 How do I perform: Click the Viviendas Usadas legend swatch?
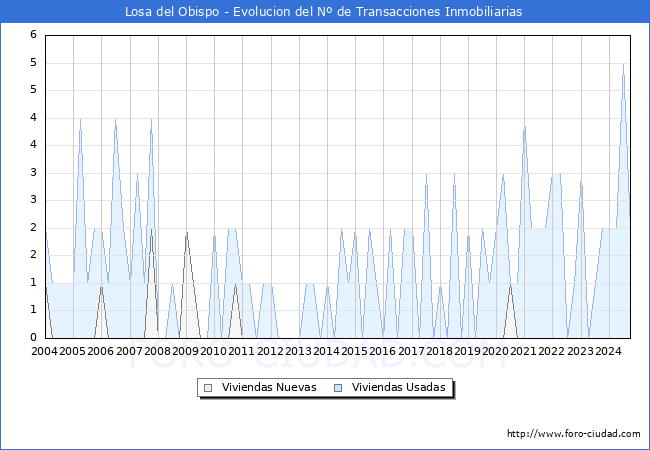tap(338, 388)
